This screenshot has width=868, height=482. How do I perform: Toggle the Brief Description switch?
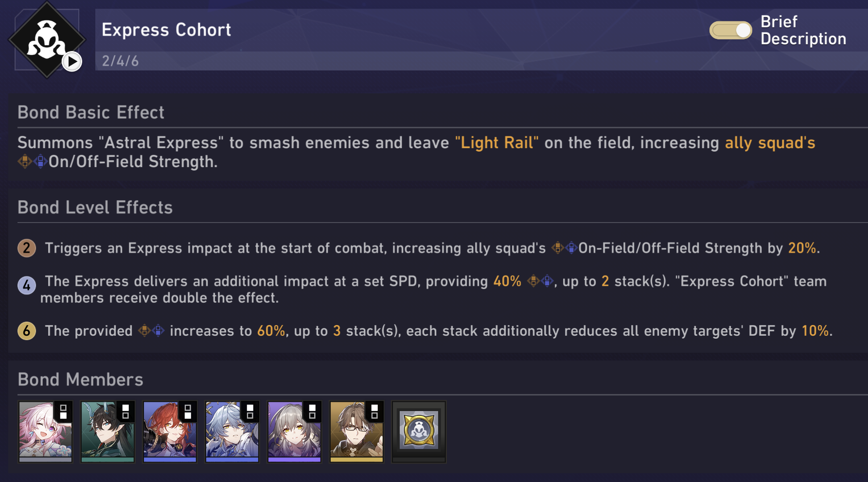(x=730, y=30)
